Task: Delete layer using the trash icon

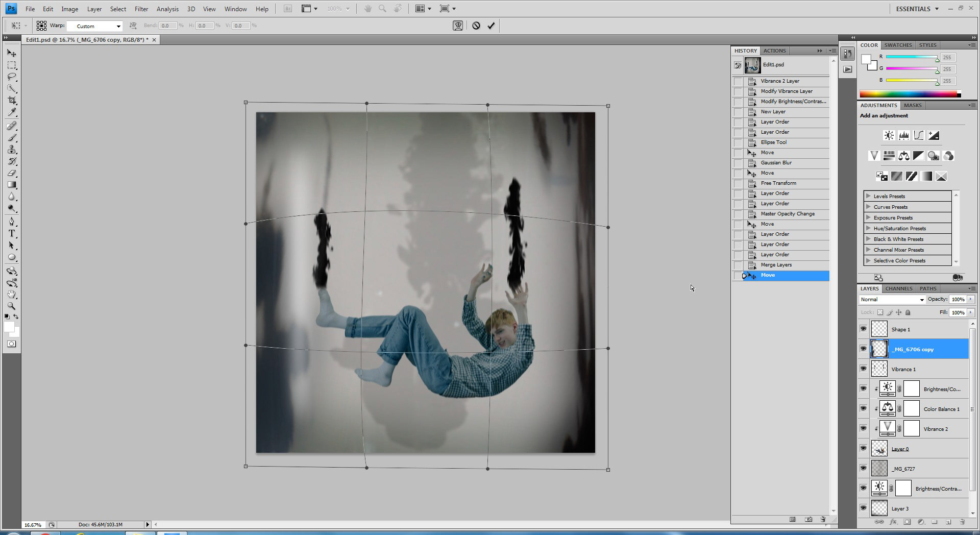Action: (x=962, y=522)
